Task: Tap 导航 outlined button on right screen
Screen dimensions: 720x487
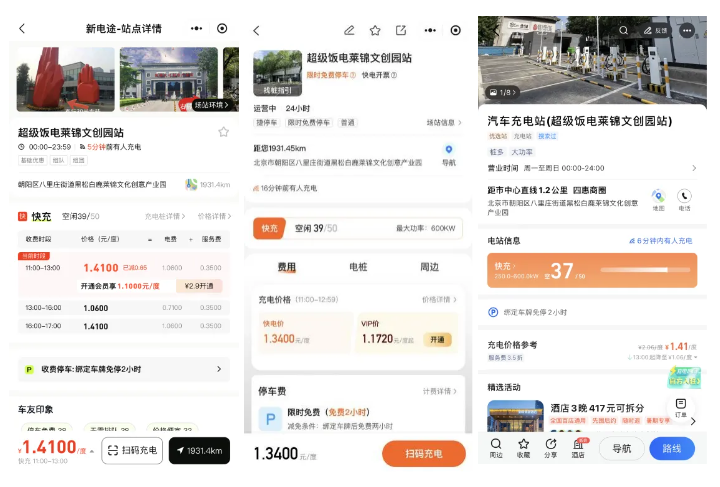Action: coord(622,448)
